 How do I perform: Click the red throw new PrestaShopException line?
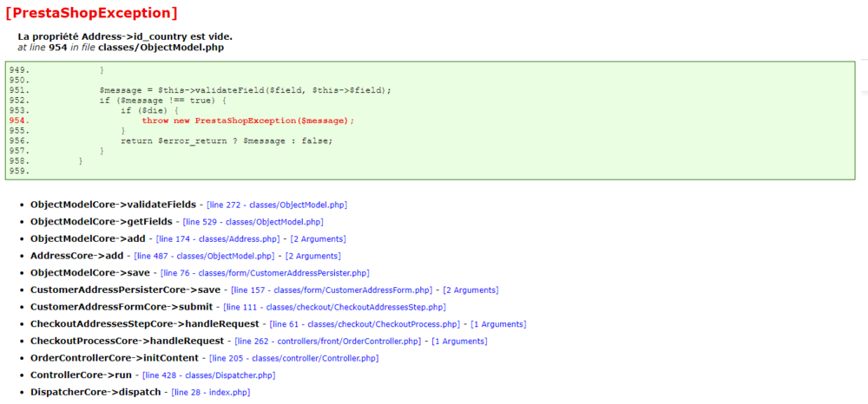tap(247, 121)
